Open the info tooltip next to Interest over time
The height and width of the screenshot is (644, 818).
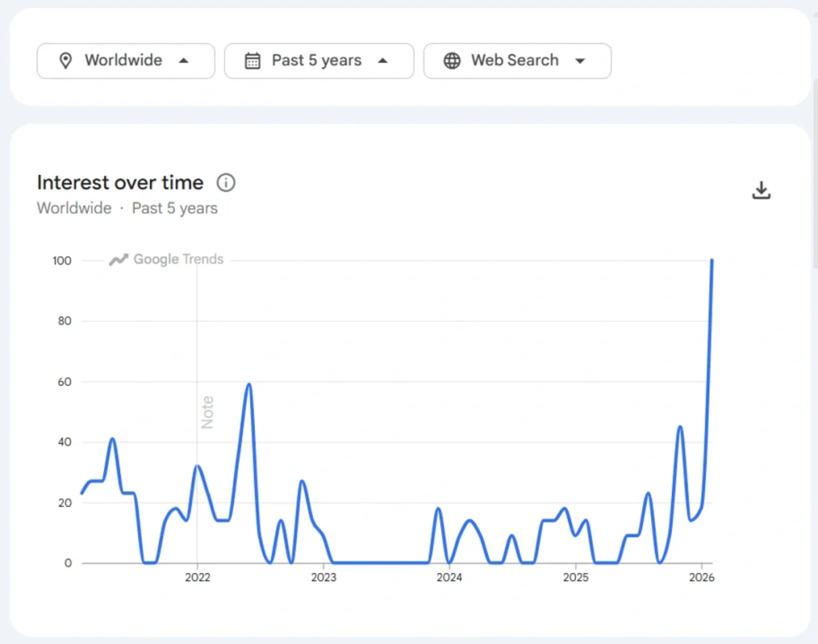tap(226, 183)
